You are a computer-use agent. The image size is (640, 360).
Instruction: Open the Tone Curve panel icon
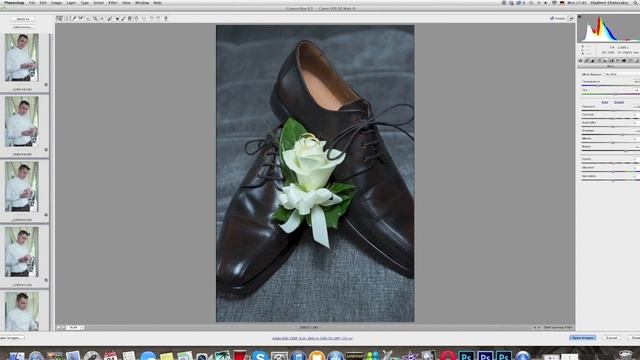coord(587,60)
